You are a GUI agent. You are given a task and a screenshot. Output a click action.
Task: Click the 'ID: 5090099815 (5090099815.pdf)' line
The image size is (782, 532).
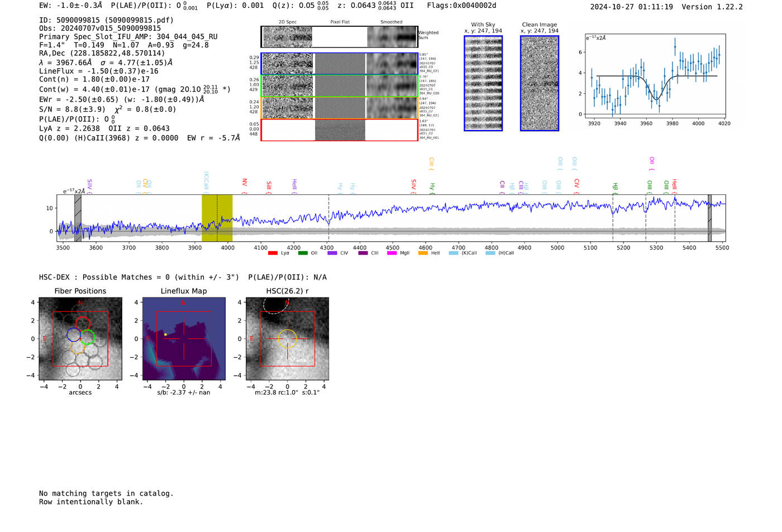pyautogui.click(x=106, y=20)
